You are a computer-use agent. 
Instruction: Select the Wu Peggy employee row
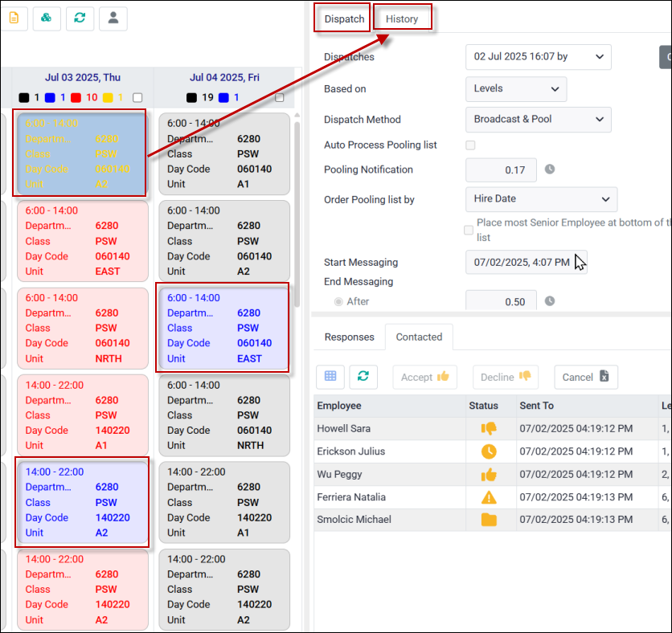(x=493, y=475)
